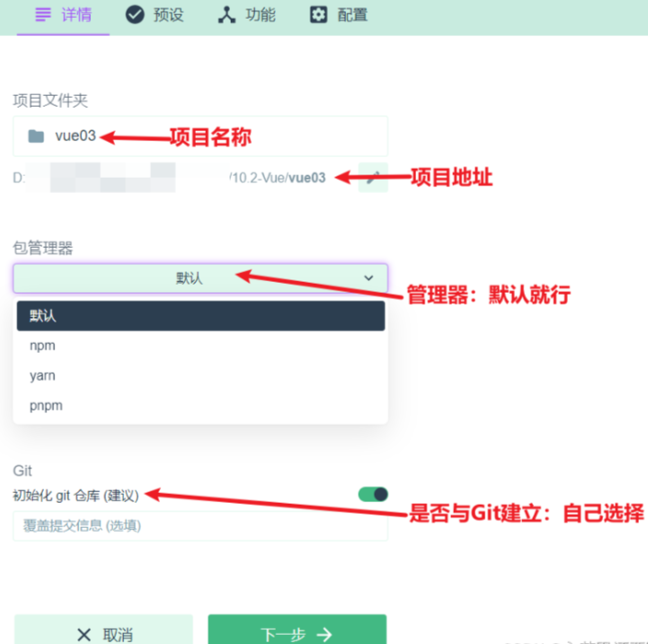Select npm from the package manager list
This screenshot has width=648, height=644.
pos(200,346)
